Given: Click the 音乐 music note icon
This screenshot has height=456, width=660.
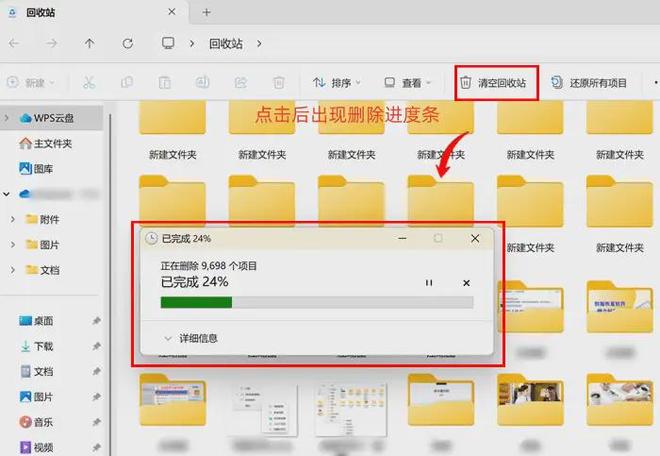Looking at the screenshot, I should point(25,422).
